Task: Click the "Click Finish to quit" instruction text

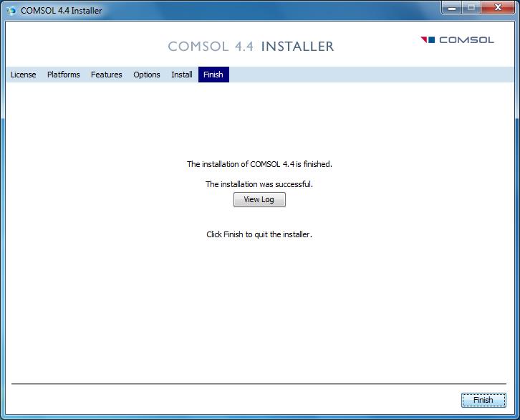Action: [259, 234]
